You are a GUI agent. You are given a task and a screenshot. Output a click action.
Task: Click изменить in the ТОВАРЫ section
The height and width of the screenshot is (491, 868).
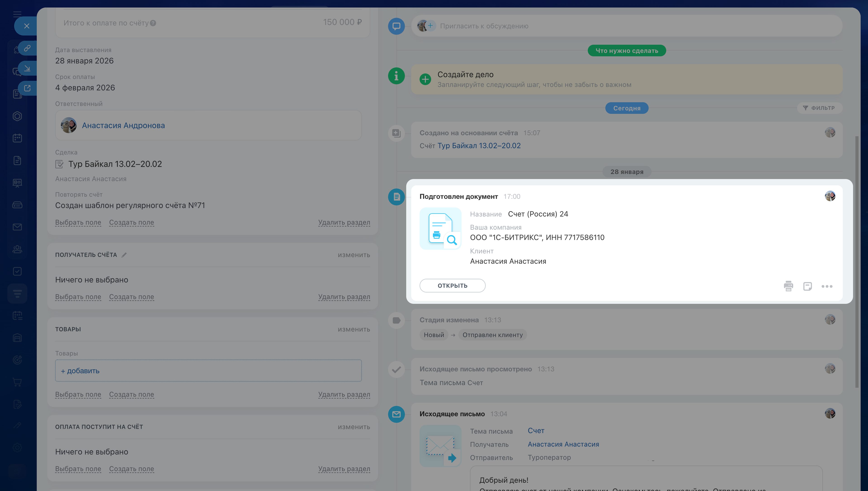(354, 329)
